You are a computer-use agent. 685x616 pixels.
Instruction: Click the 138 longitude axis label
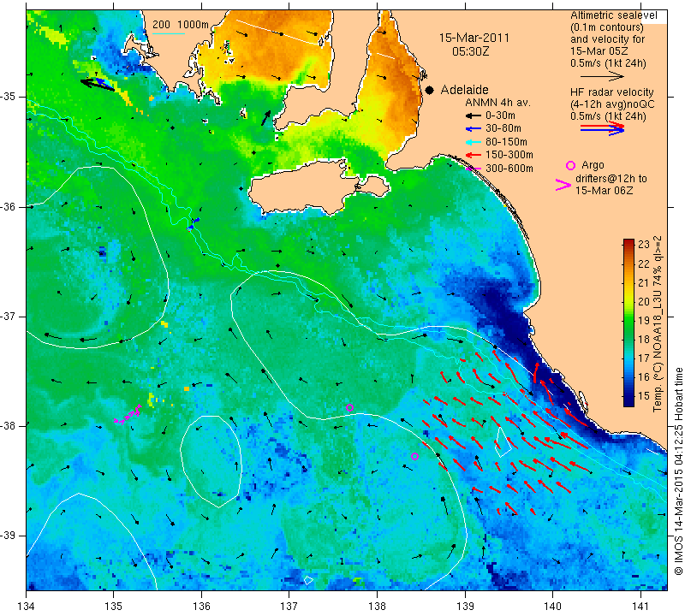click(377, 607)
